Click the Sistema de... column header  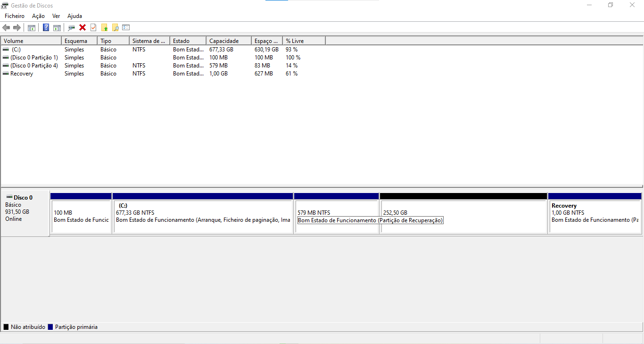[x=149, y=41]
